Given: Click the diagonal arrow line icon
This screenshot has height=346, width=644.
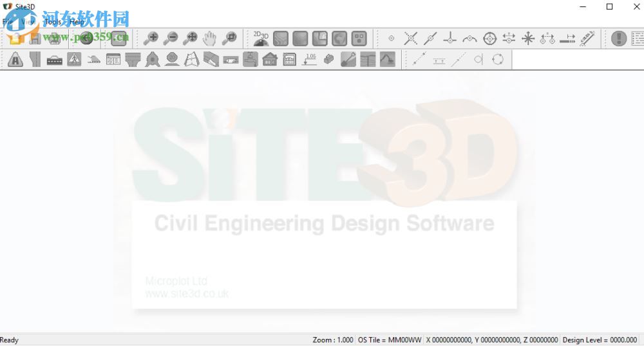Looking at the screenshot, I should tap(459, 59).
